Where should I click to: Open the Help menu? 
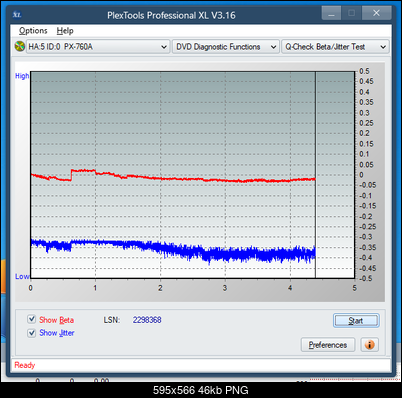[x=65, y=31]
